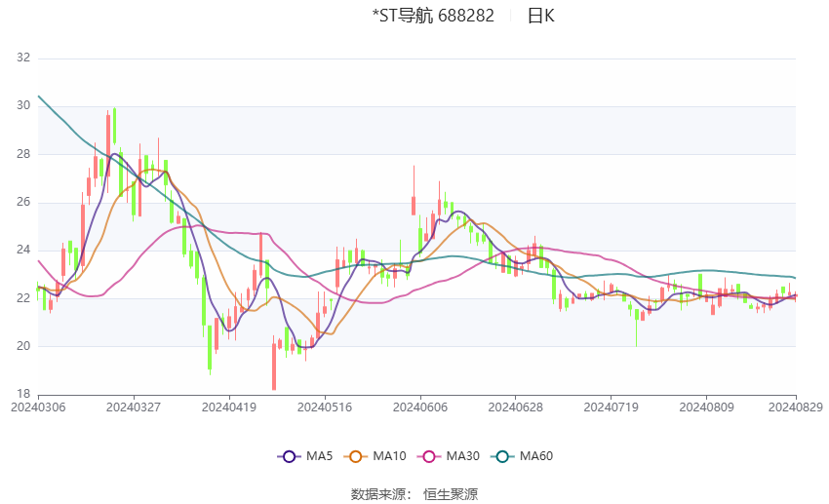The height and width of the screenshot is (504, 829).
Task: Click the data source text 恒生聚源
Action: (451, 494)
